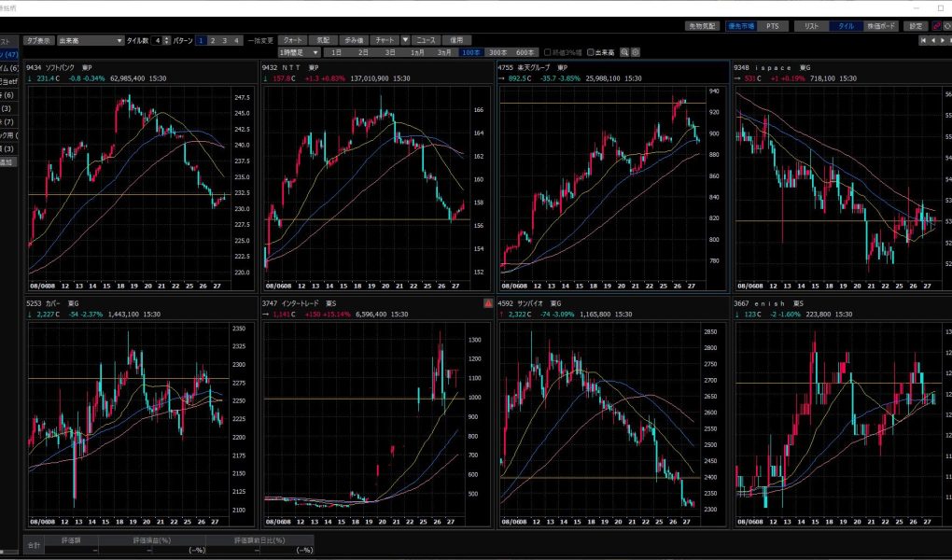
Task: Go to next page with the right arrow icon
Action: (944, 41)
